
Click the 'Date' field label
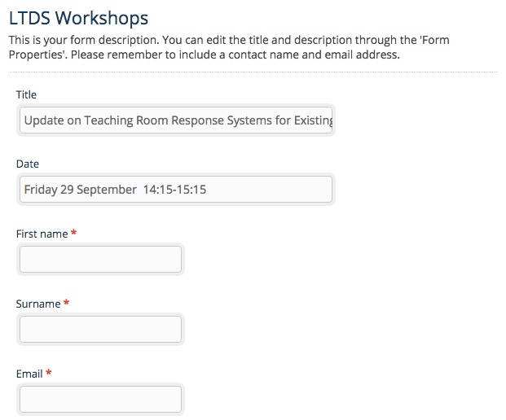[x=28, y=164]
